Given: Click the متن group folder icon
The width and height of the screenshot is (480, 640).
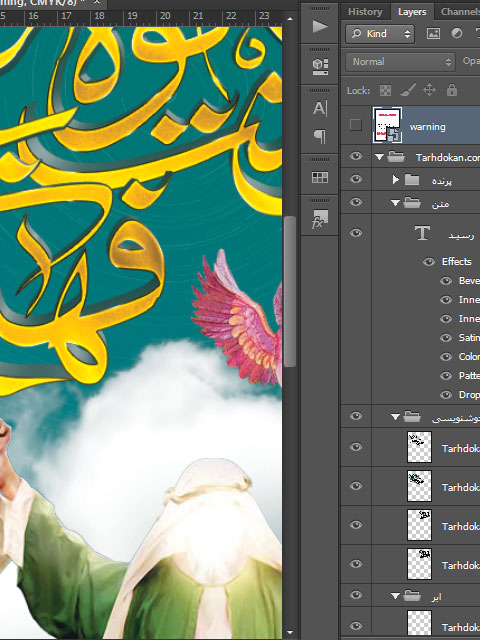Looking at the screenshot, I should point(412,202).
